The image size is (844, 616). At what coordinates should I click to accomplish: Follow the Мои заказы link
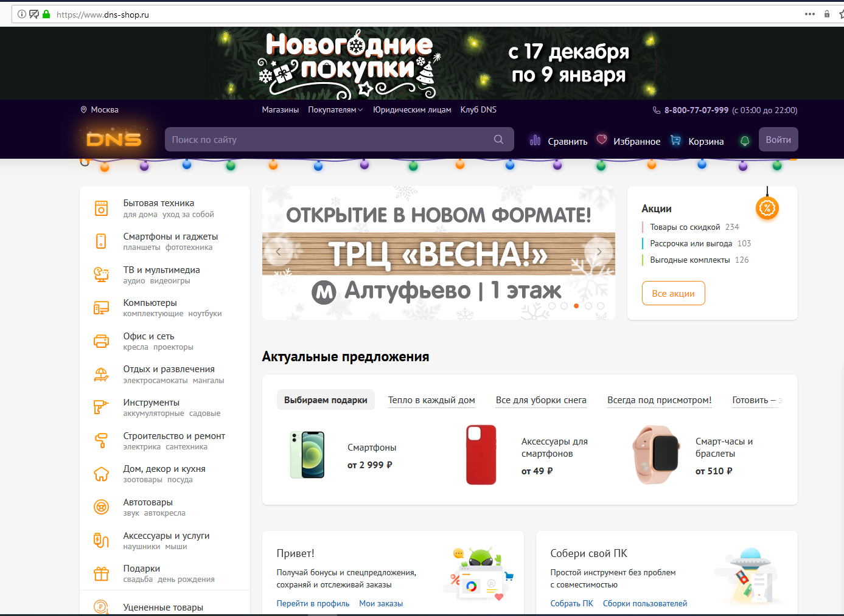[x=381, y=603]
